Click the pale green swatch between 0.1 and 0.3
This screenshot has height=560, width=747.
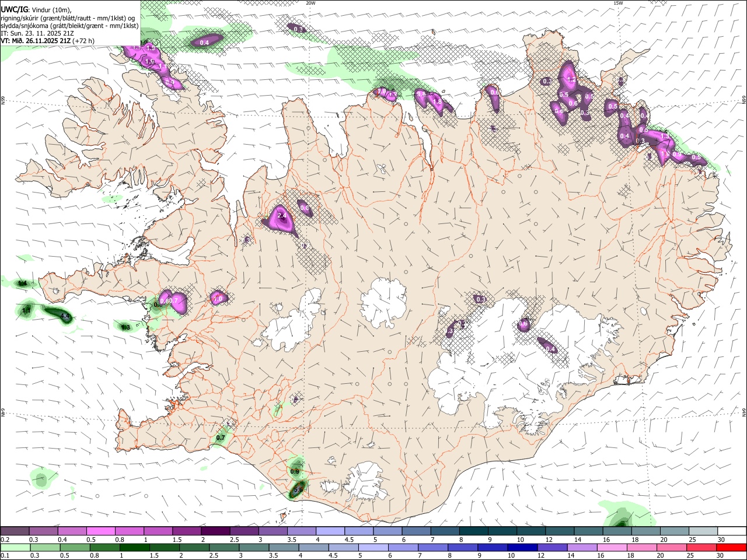[15, 547]
